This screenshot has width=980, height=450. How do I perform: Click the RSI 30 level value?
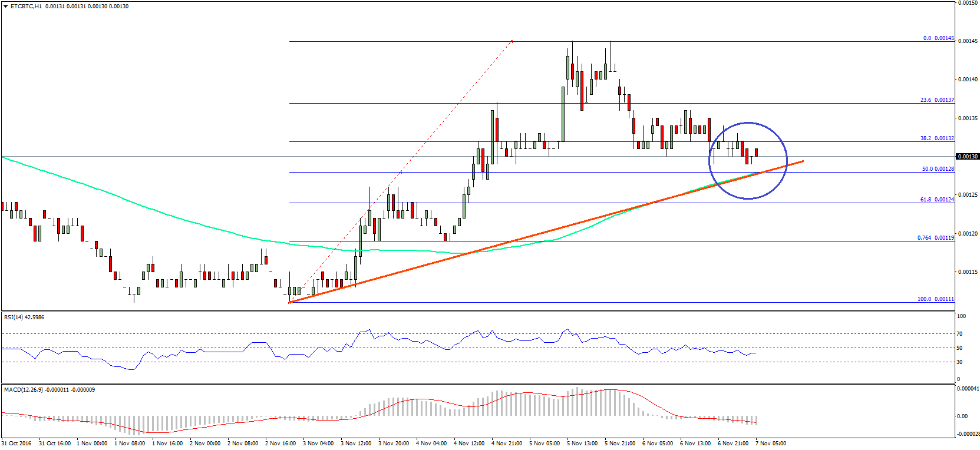click(x=959, y=362)
